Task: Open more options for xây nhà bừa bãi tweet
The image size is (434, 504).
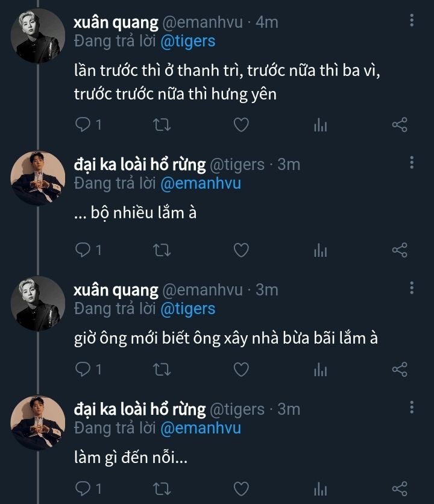Action: pyautogui.click(x=412, y=288)
